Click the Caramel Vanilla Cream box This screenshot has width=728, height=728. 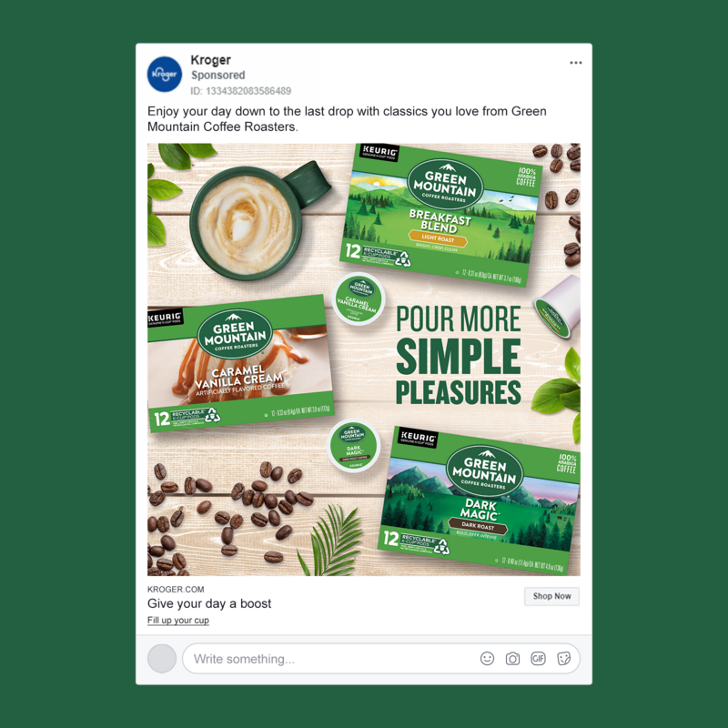pyautogui.click(x=240, y=363)
